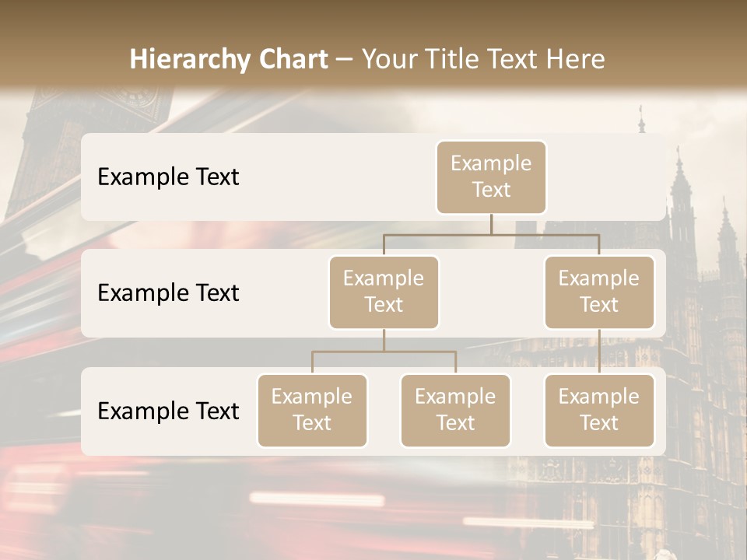Select the bottom-row rightmost Example Text box
The width and height of the screenshot is (747, 560).
click(x=599, y=411)
